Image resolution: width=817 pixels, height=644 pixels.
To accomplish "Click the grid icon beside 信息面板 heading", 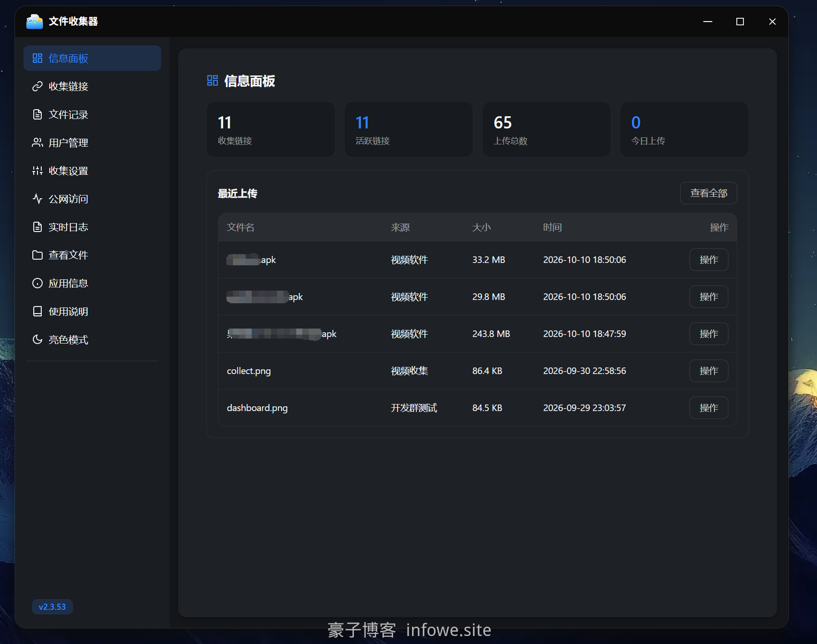I will point(212,81).
